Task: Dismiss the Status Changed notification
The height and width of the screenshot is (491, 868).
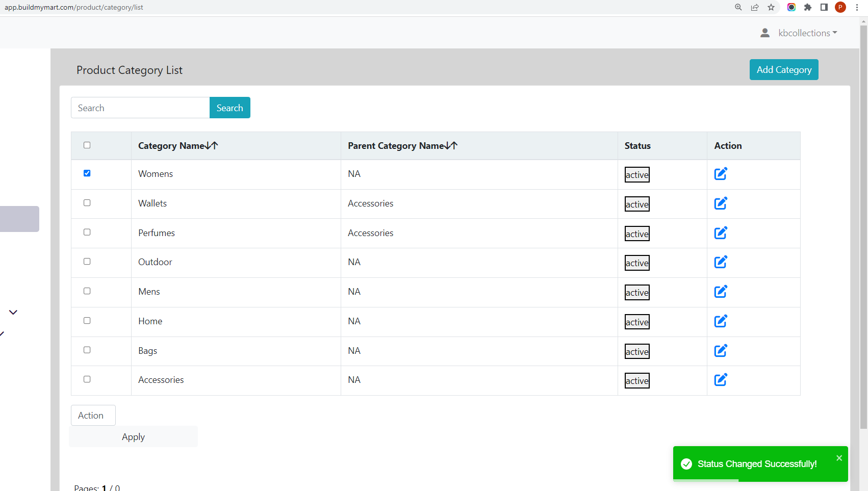Action: 839,458
